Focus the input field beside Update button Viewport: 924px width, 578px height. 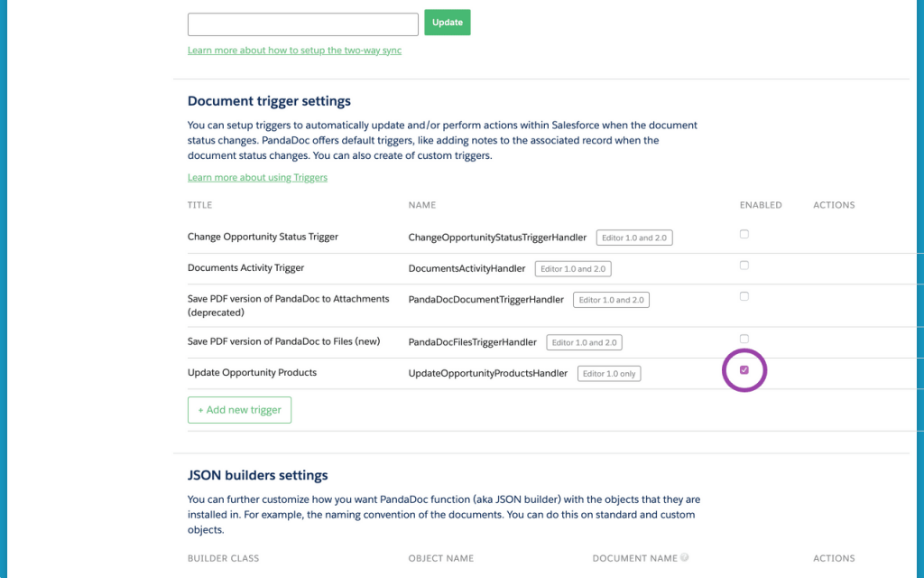pos(303,24)
